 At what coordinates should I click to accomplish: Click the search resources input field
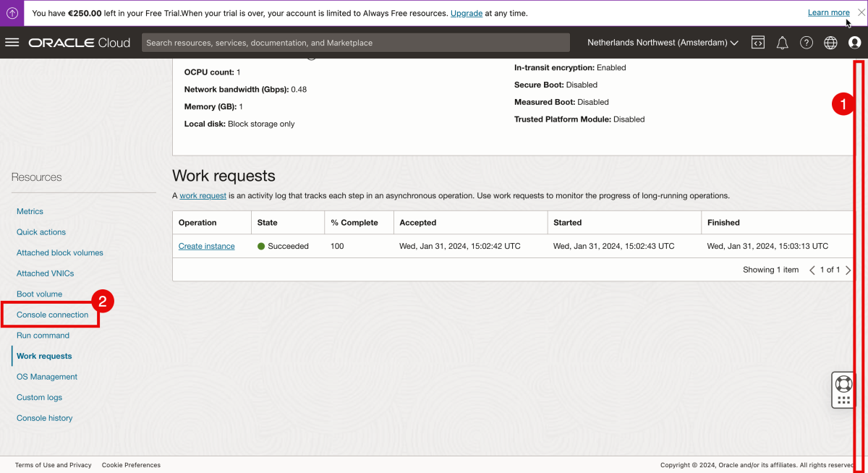(354, 42)
